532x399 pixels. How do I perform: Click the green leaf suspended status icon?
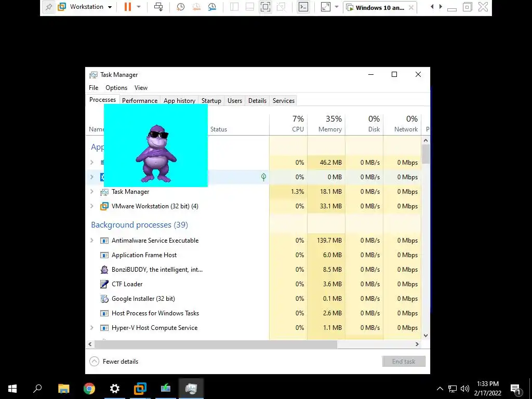click(x=263, y=177)
